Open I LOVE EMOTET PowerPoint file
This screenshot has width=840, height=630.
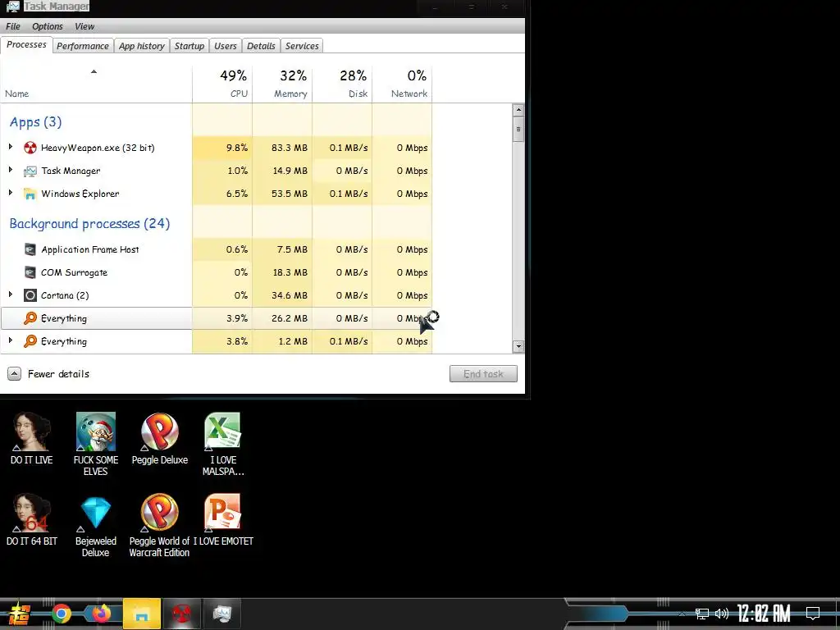[x=223, y=519]
